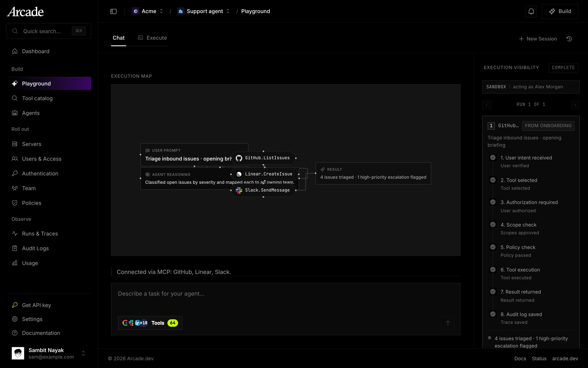The height and width of the screenshot is (368, 588).
Task: Click the Result node in execution map
Action: 373,173
